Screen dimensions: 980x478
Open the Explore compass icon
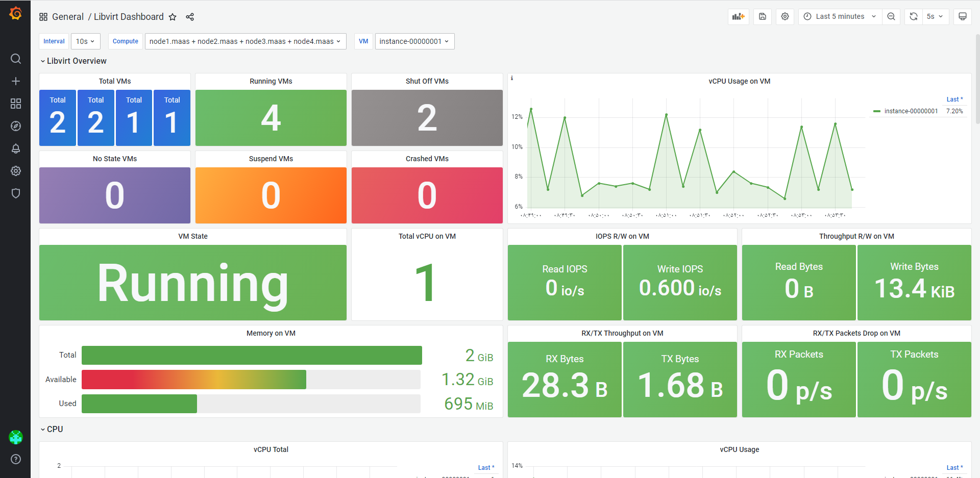pos(16,126)
